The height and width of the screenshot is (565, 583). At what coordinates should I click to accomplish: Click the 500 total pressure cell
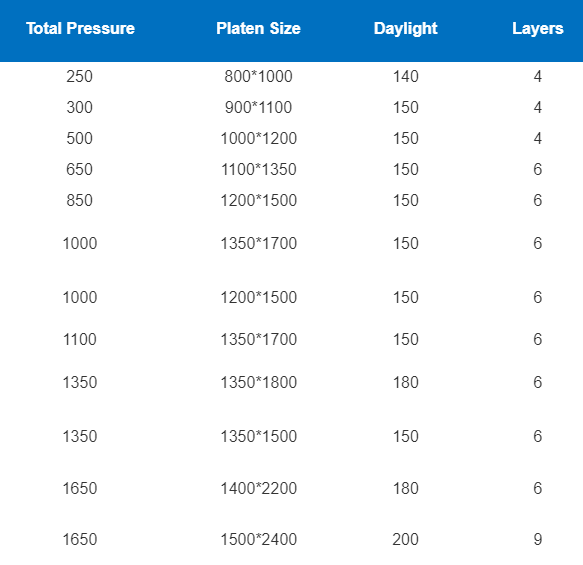pos(80,138)
